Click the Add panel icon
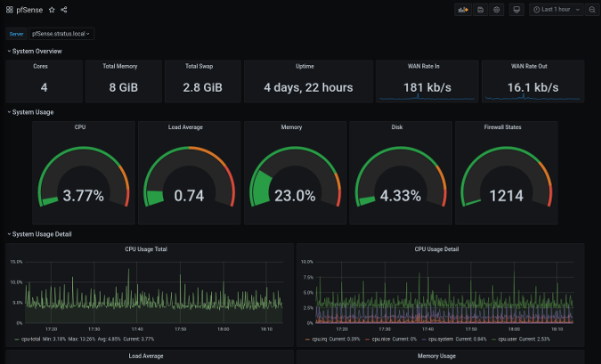 tap(463, 9)
